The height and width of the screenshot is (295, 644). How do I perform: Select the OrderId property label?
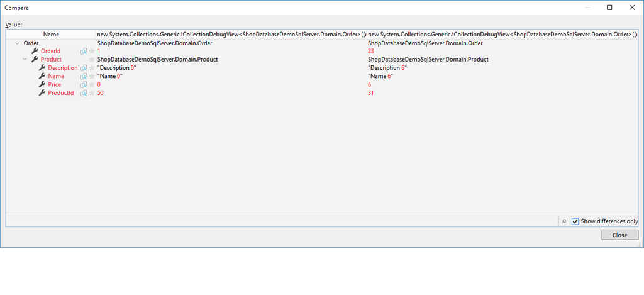(x=50, y=52)
